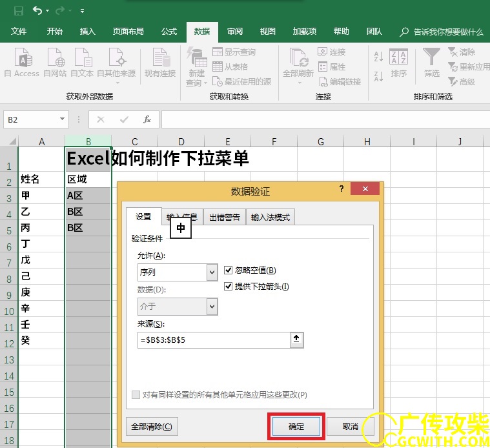
Task: Switch to Formulas (公式) tab
Action: coord(169,31)
